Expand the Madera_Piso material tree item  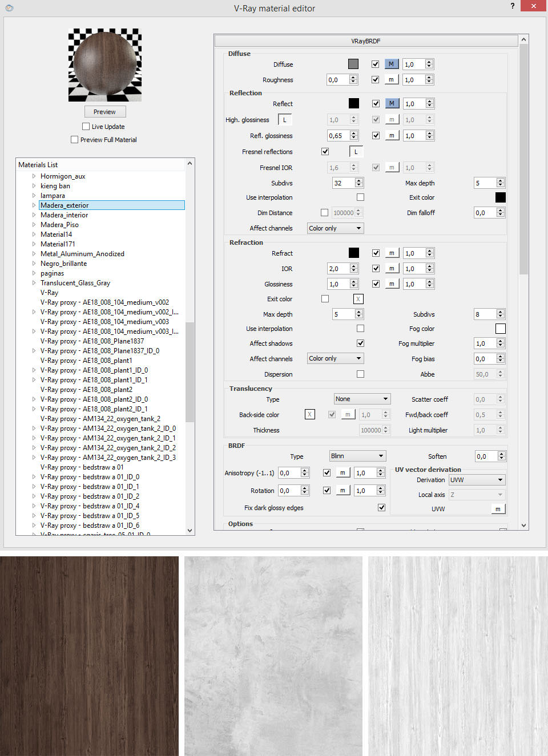(x=34, y=225)
